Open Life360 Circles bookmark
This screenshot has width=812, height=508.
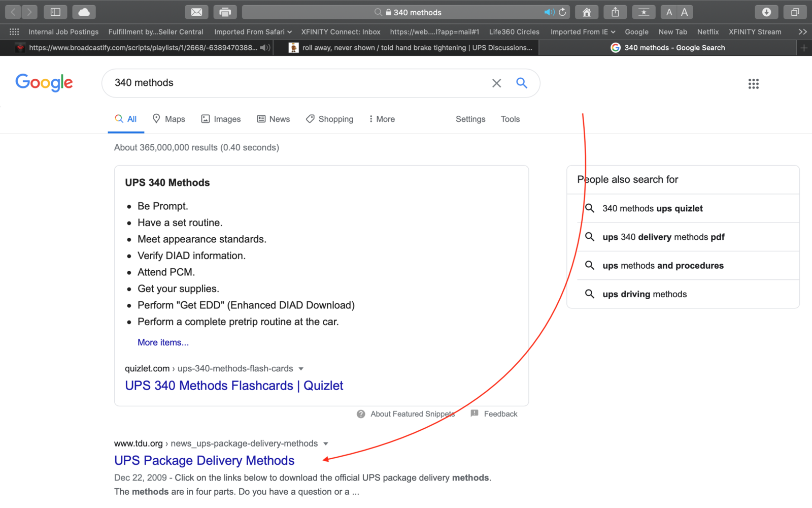click(514, 31)
